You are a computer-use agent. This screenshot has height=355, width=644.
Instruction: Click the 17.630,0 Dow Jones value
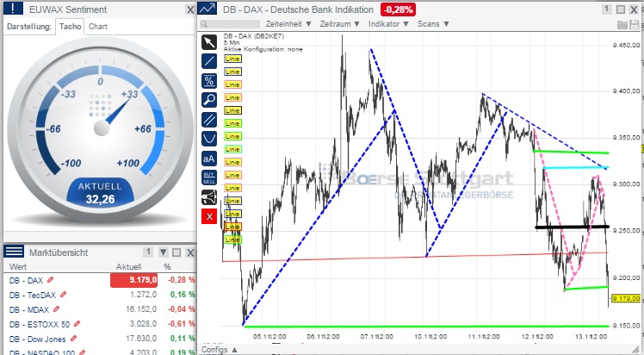(141, 339)
